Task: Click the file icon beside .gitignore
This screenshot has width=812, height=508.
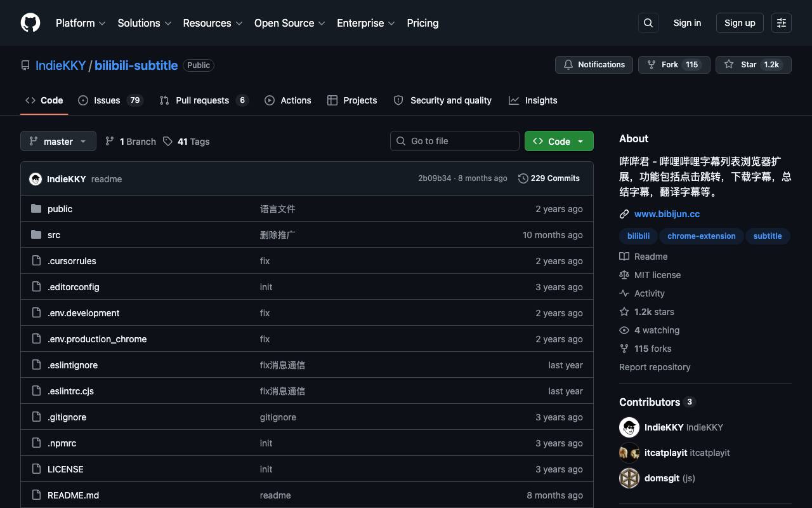Action: click(36, 417)
